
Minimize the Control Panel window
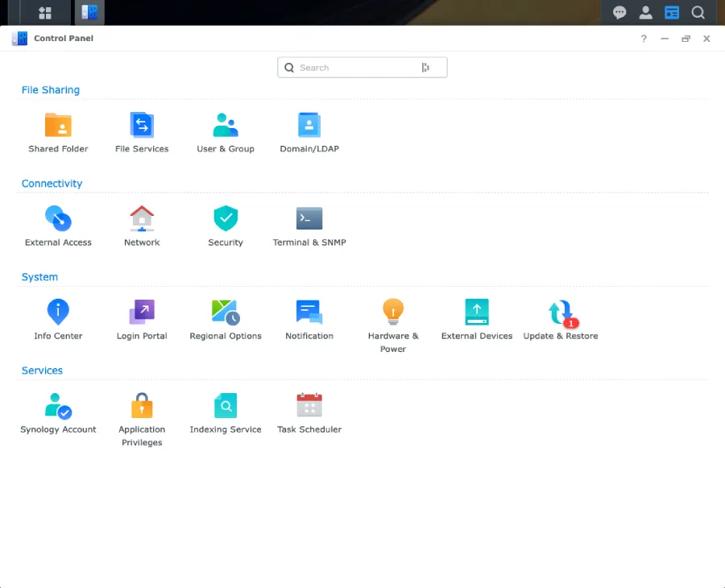[665, 39]
